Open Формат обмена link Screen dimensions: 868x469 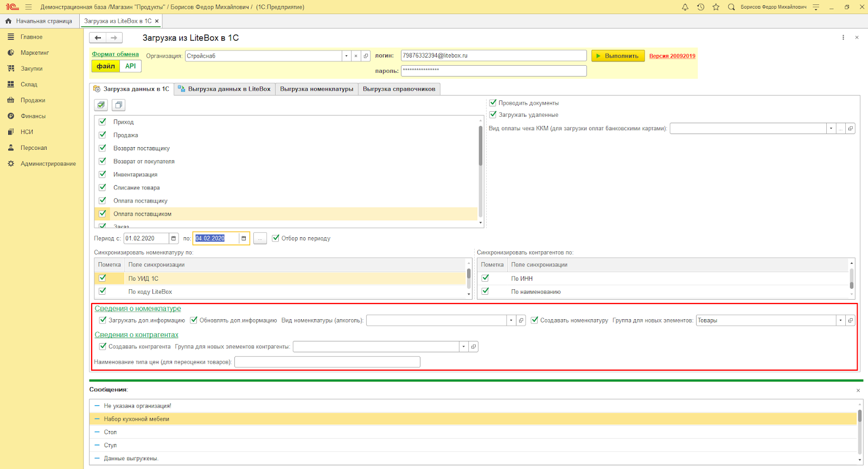coord(115,54)
